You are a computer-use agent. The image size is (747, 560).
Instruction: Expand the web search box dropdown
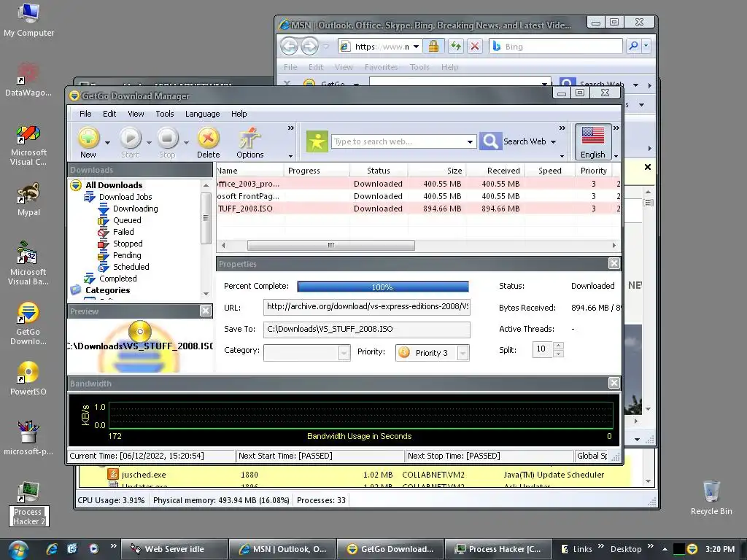point(471,142)
